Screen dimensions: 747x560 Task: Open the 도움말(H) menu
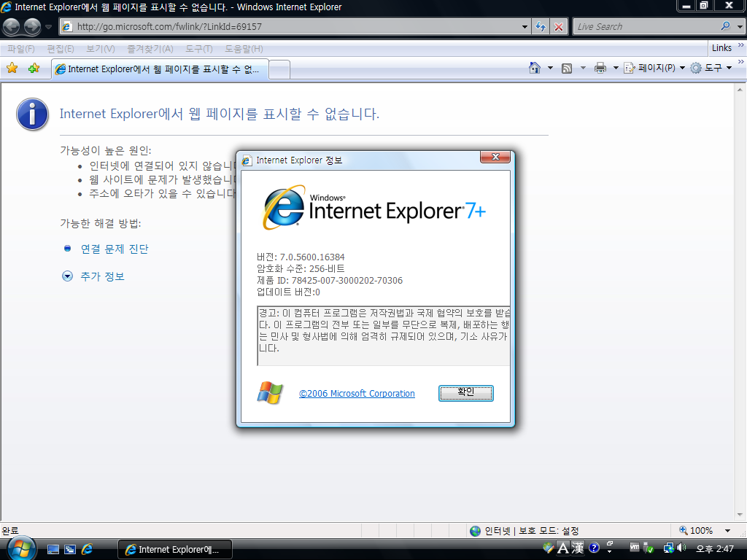[244, 49]
